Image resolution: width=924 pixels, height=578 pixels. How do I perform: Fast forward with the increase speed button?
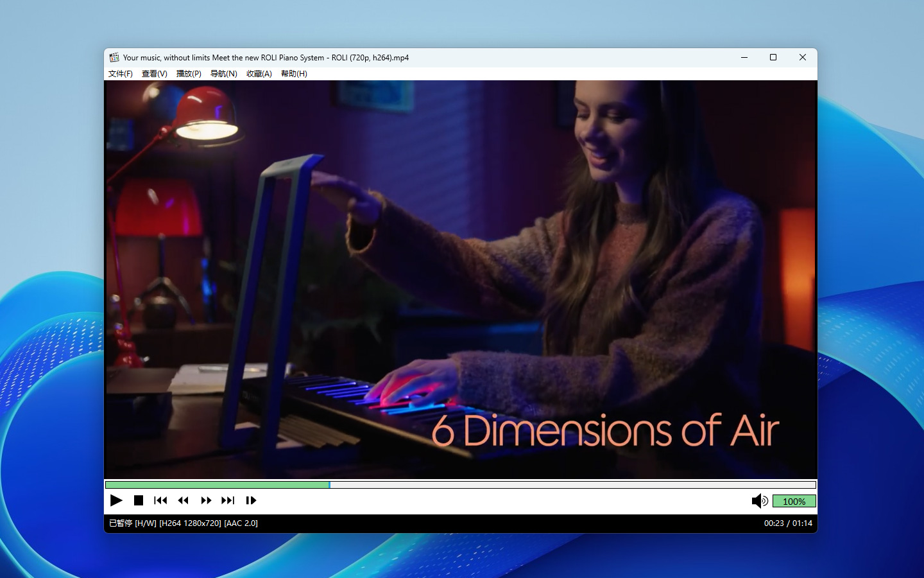[206, 500]
